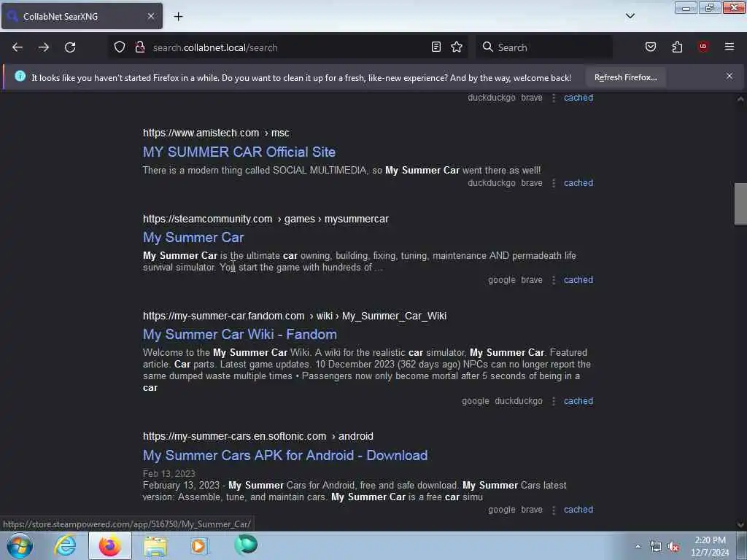Open the Extensions puzzle icon
This screenshot has width=747, height=560.
click(677, 47)
